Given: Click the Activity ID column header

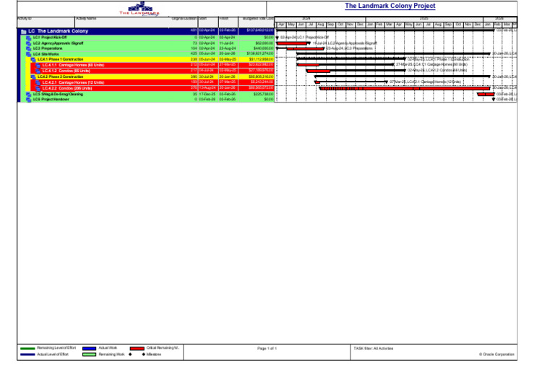Looking at the screenshot, I should pyautogui.click(x=46, y=22).
